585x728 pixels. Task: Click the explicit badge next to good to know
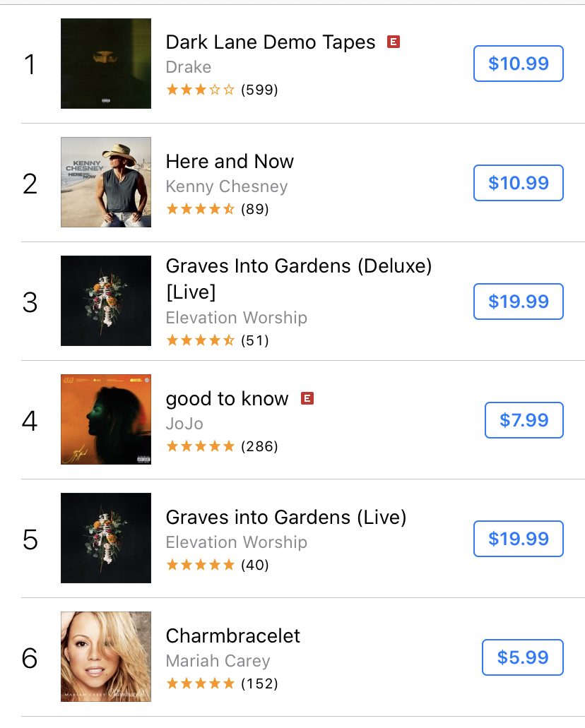[307, 399]
